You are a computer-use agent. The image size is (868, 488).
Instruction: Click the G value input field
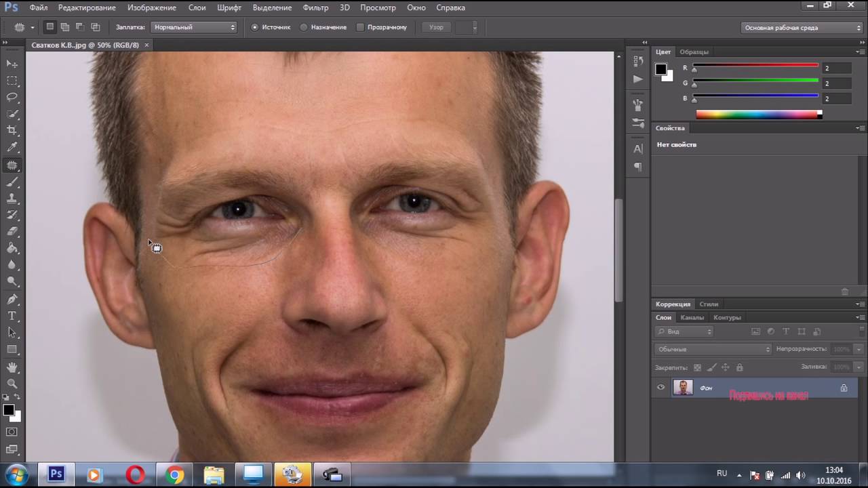tap(836, 83)
